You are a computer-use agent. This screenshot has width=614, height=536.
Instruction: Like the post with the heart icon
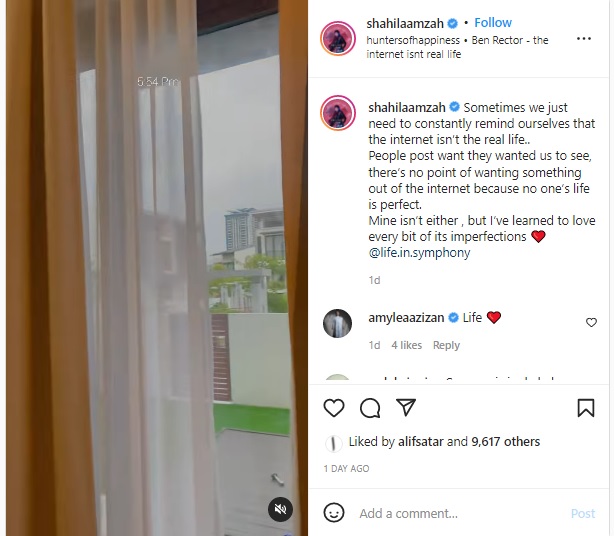pos(334,408)
